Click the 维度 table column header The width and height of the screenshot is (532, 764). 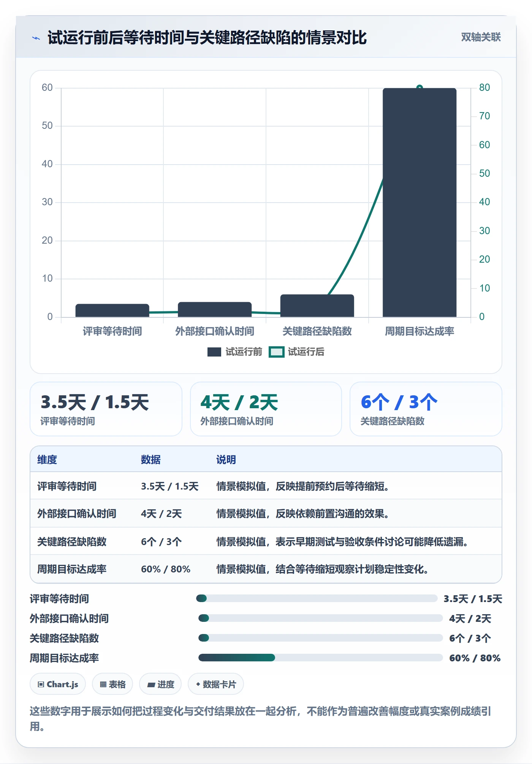click(x=47, y=460)
